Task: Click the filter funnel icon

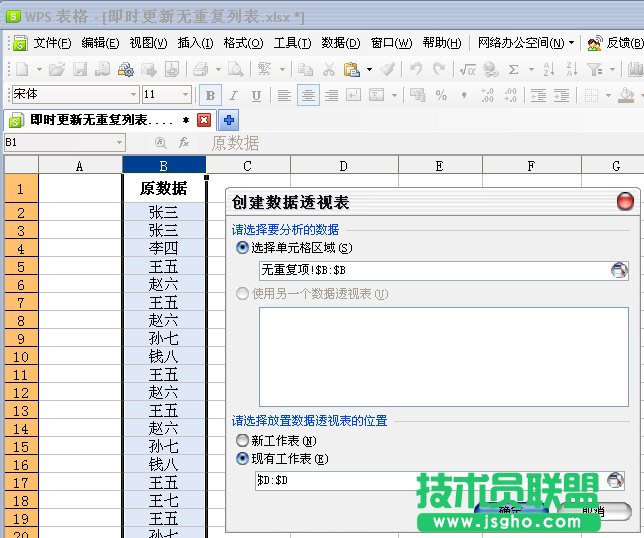Action: point(594,69)
